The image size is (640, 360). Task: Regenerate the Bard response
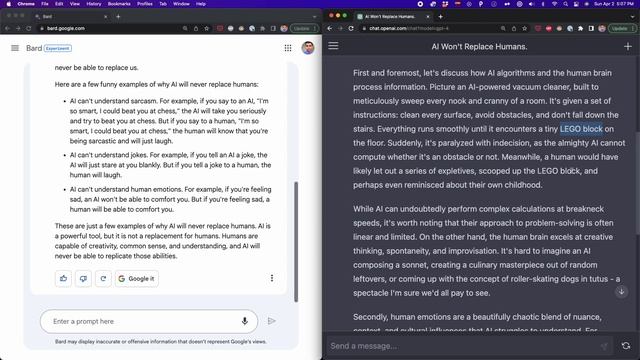[x=103, y=278]
